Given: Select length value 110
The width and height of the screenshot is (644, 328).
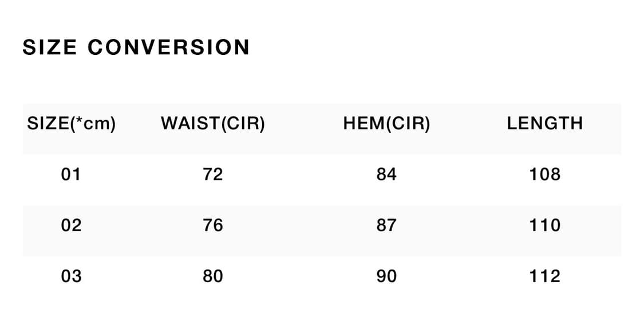Looking at the screenshot, I should click(544, 225).
